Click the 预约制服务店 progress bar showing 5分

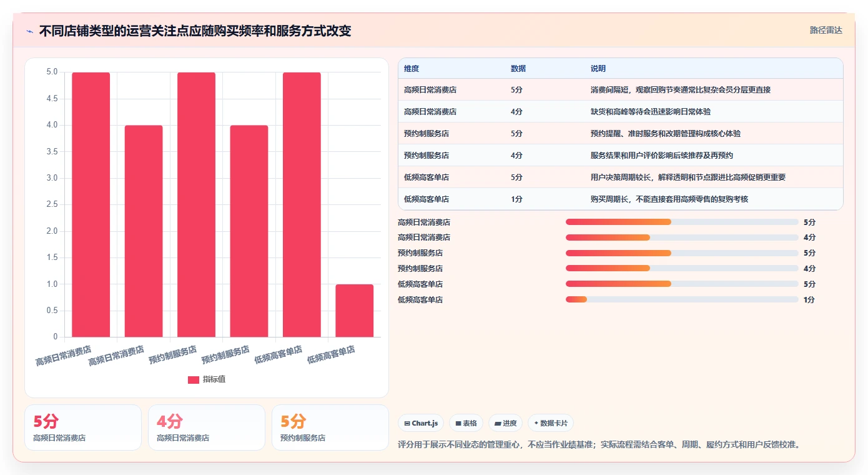pyautogui.click(x=682, y=253)
